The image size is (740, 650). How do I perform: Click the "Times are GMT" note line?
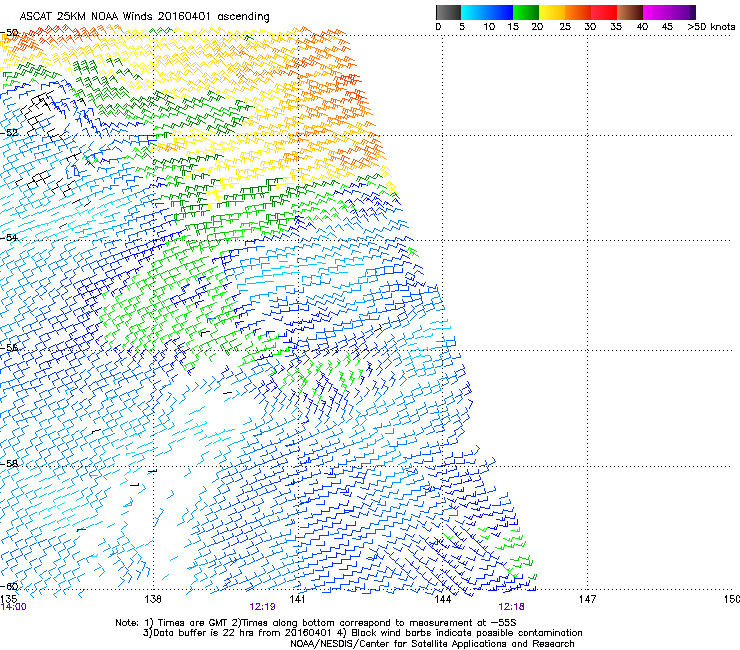pyautogui.click(x=316, y=623)
